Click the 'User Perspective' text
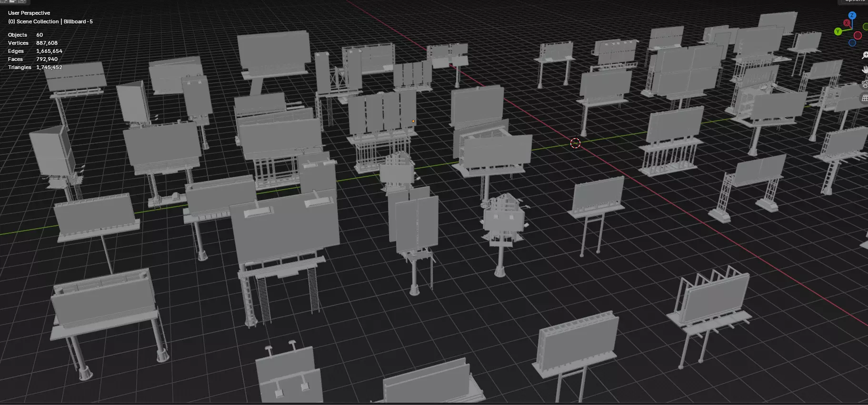 click(x=29, y=13)
